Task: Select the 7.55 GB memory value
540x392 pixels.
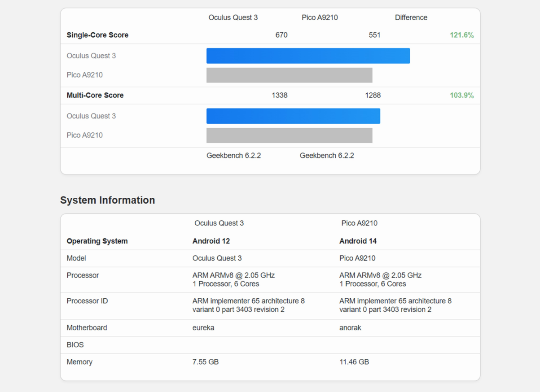Action: (206, 362)
